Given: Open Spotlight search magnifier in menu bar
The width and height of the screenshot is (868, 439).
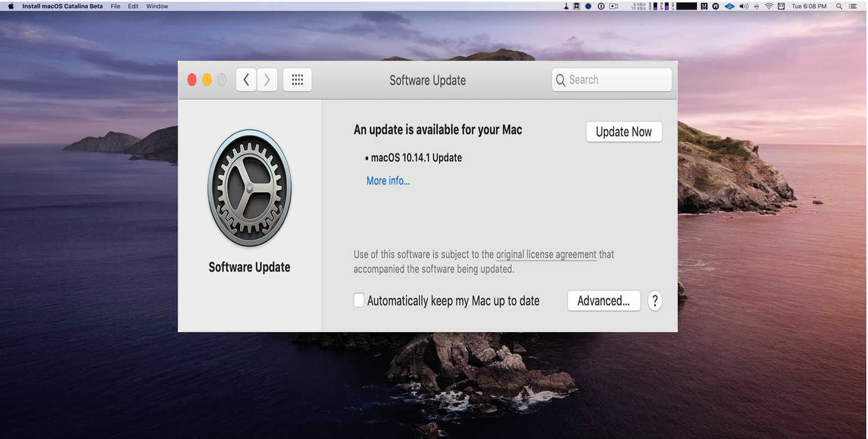Looking at the screenshot, I should click(x=839, y=6).
